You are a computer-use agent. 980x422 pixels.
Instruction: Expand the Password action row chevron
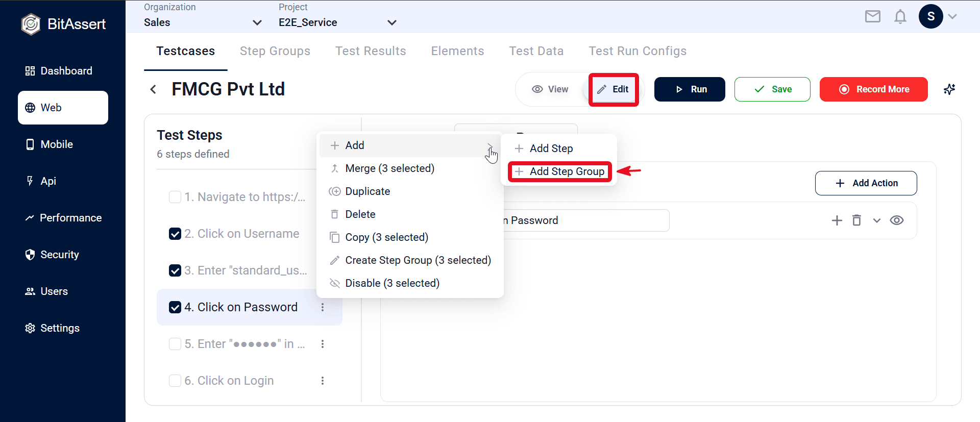[877, 220]
